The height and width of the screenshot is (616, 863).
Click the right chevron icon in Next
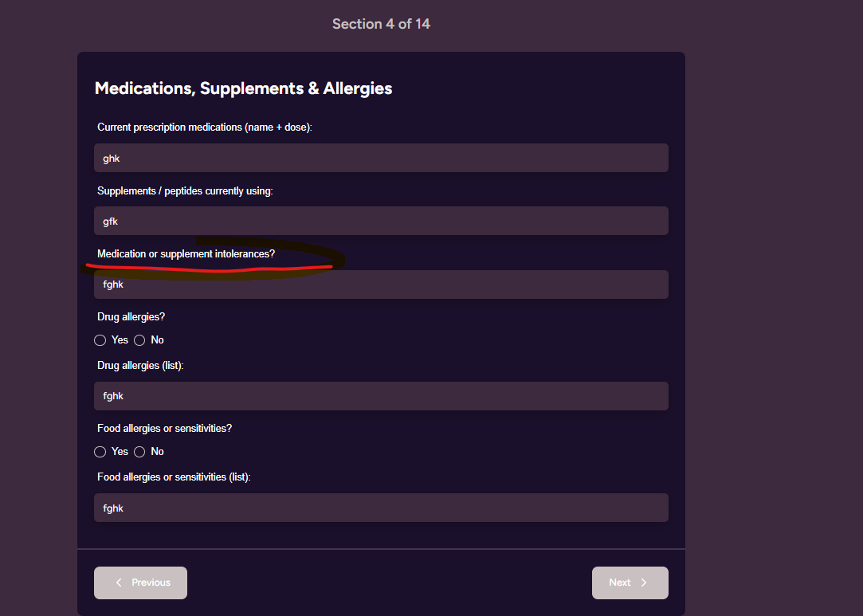pos(644,583)
